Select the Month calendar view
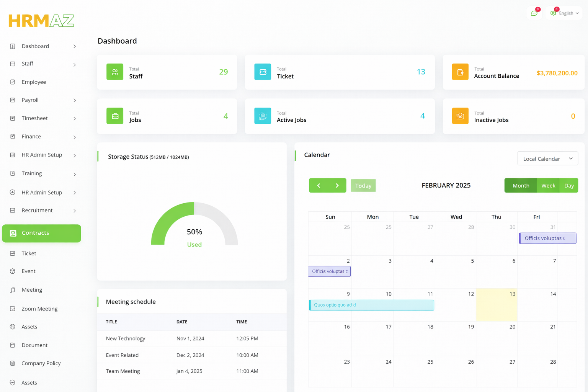The height and width of the screenshot is (392, 588). [521, 186]
